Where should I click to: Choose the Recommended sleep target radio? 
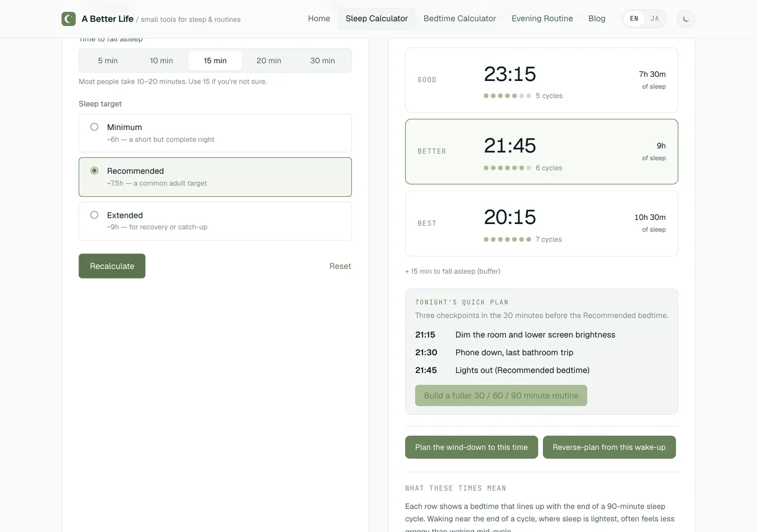point(94,171)
